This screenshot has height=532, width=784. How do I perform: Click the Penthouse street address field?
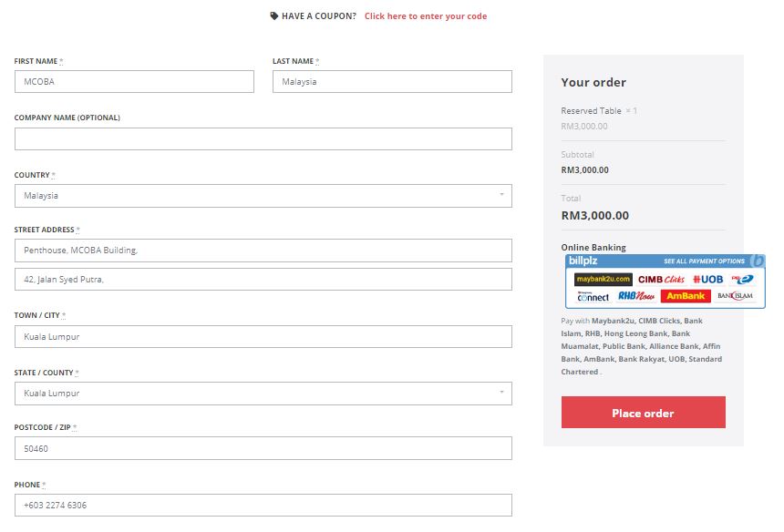coord(263,251)
